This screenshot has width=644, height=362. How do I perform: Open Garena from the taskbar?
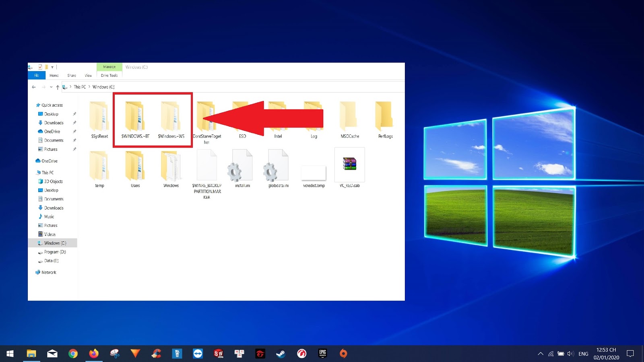pyautogui.click(x=260, y=354)
